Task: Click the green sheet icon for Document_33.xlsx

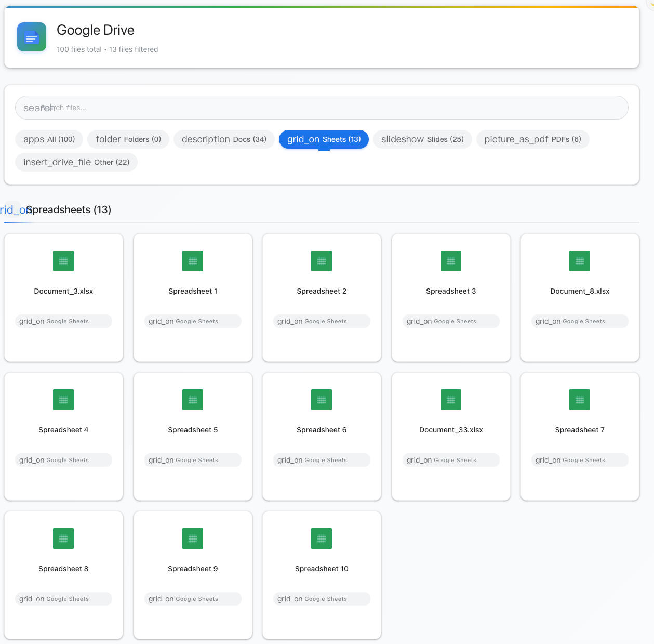Action: (451, 400)
